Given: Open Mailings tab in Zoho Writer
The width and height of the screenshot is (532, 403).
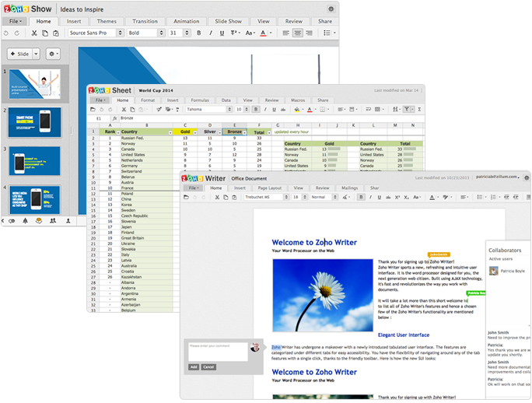Looking at the screenshot, I should coord(349,188).
